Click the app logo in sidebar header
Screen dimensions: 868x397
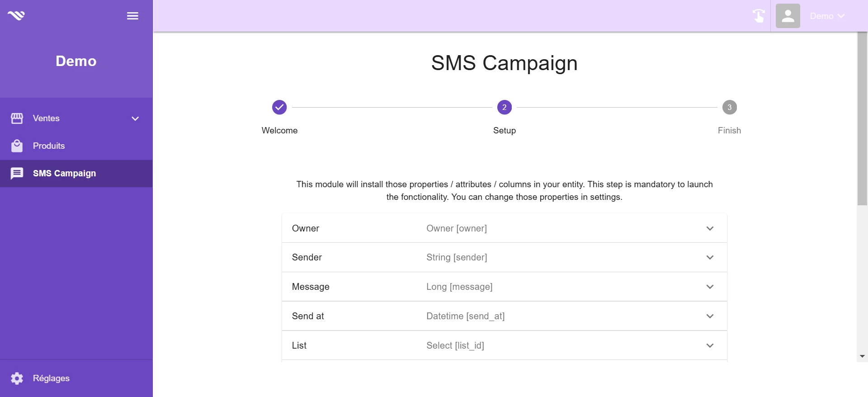click(16, 16)
